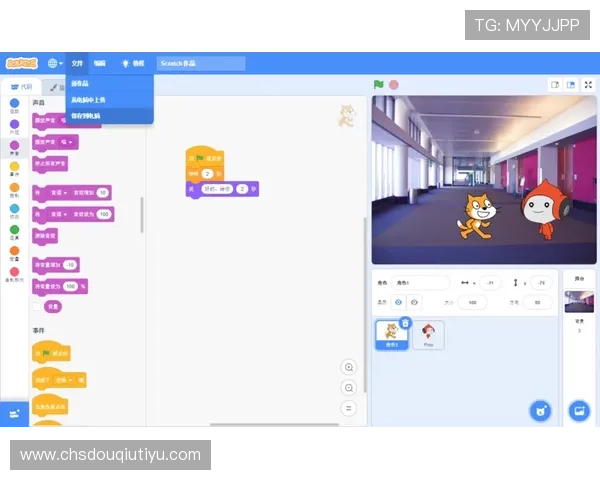Open pitch dropdown in set effect to 100 block
Image resolution: width=600 pixels, height=480 pixels.
pos(59,214)
